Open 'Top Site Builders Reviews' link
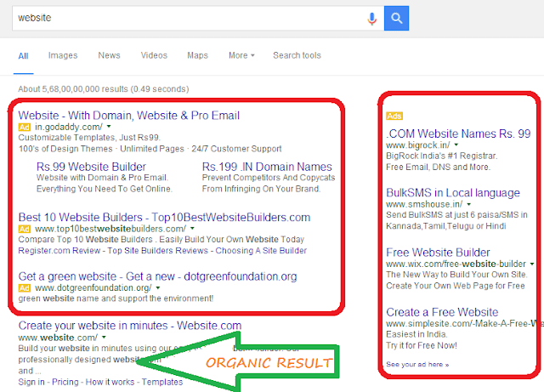 (157, 251)
